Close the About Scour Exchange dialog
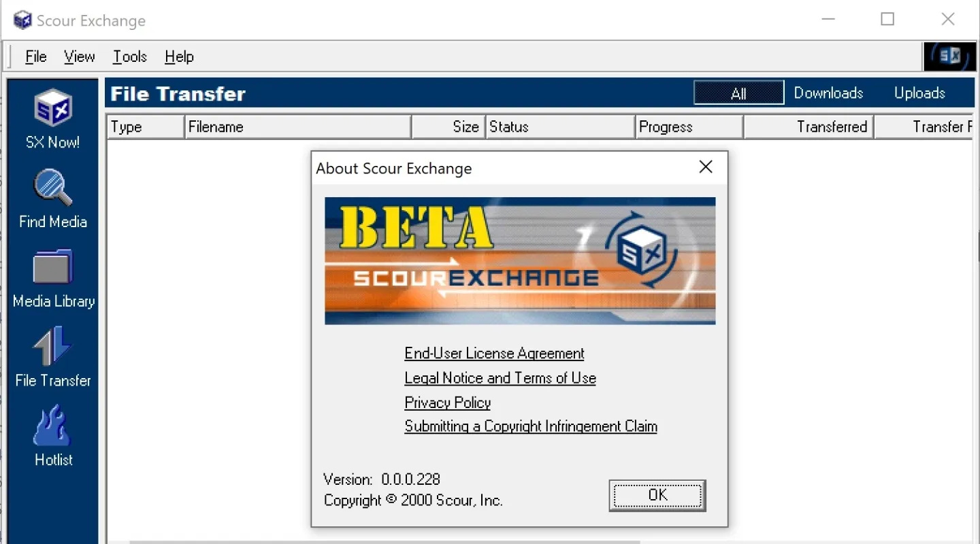Viewport: 980px width, 544px height. click(x=706, y=167)
